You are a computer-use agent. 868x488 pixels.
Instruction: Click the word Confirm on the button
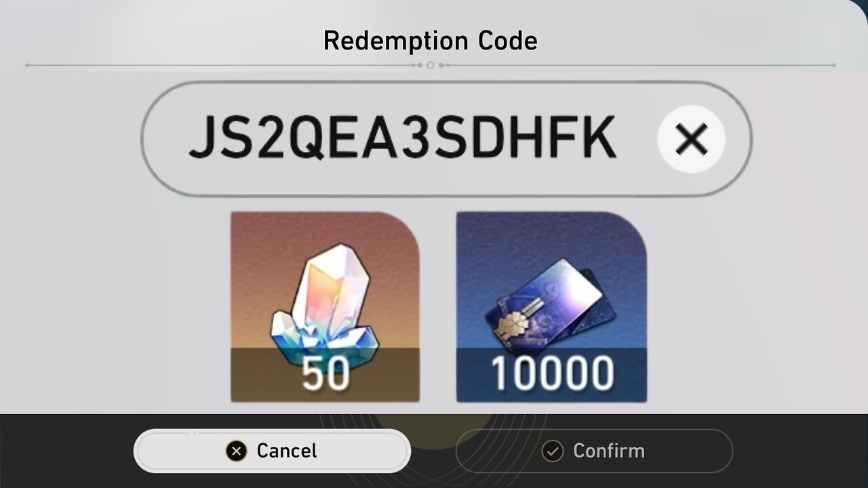click(609, 451)
